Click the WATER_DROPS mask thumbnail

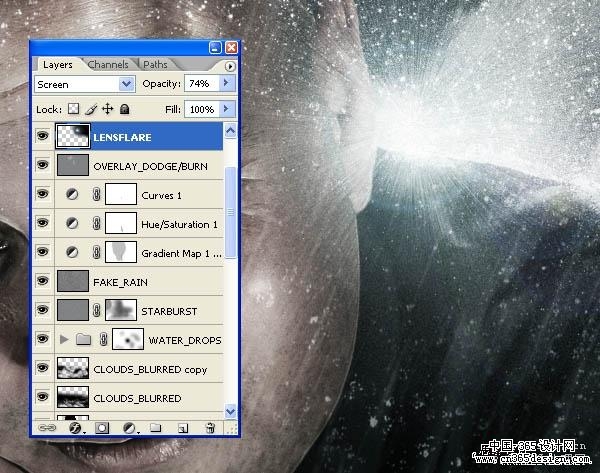[128, 339]
